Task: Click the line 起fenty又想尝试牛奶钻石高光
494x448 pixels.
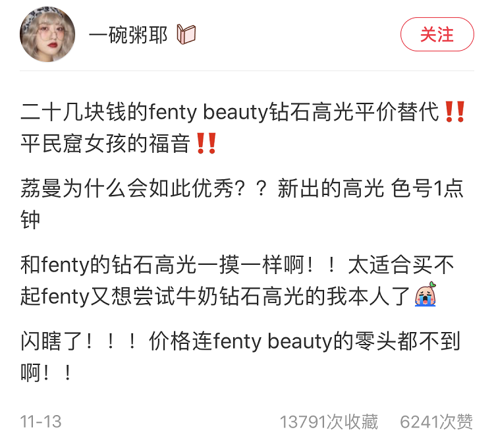Action: click(x=229, y=296)
